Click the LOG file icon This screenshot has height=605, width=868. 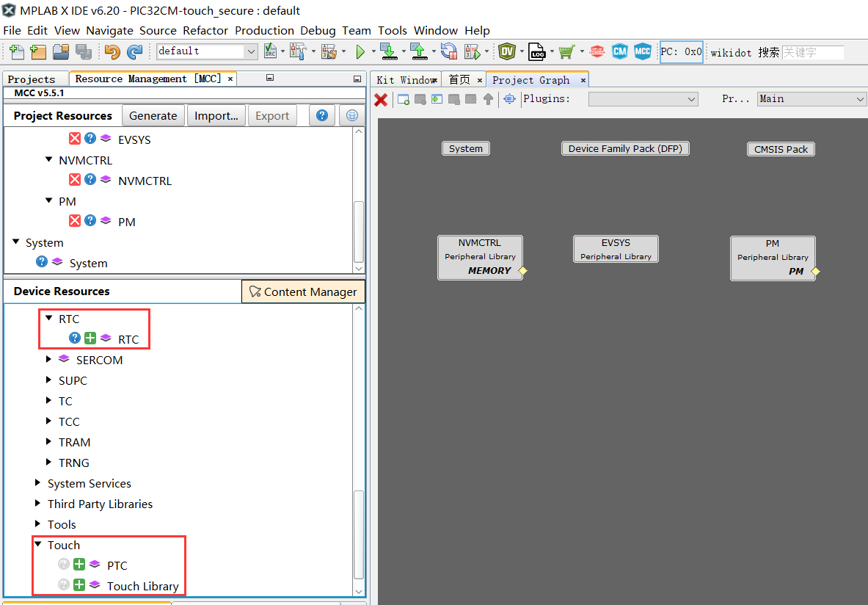[536, 51]
